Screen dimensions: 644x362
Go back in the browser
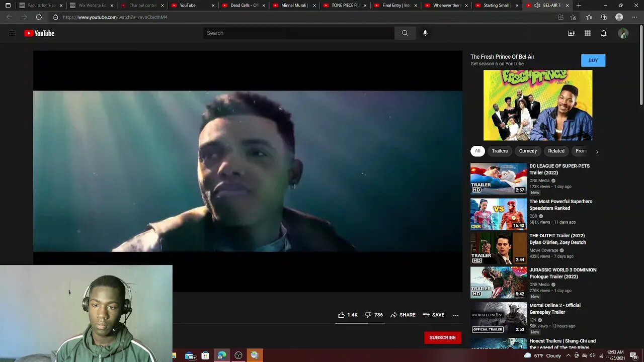[9, 17]
